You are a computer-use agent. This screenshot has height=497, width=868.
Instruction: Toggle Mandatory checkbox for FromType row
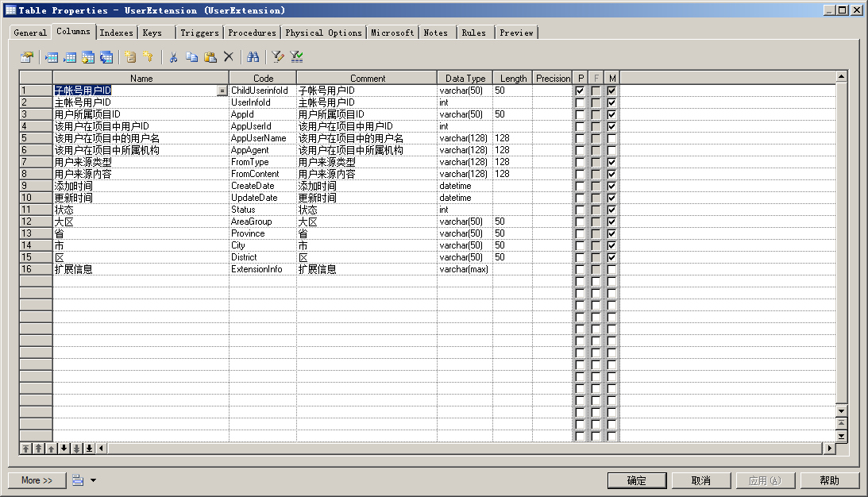coord(611,162)
